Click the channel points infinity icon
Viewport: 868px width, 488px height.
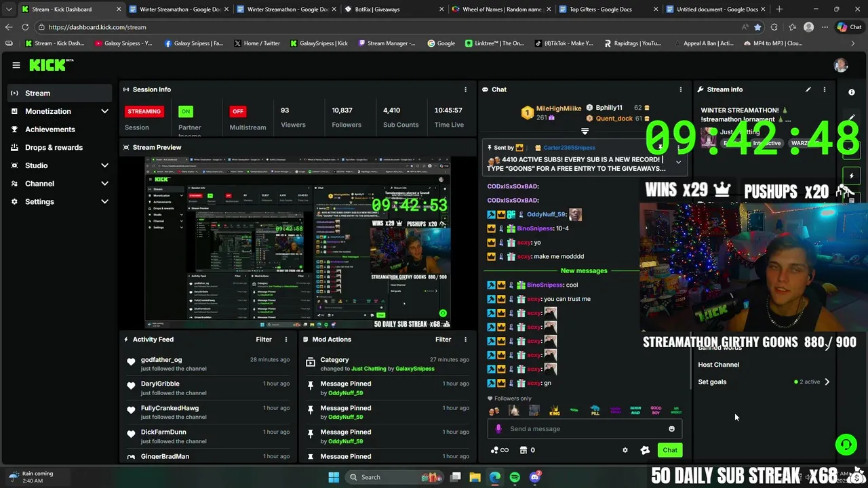pos(500,450)
